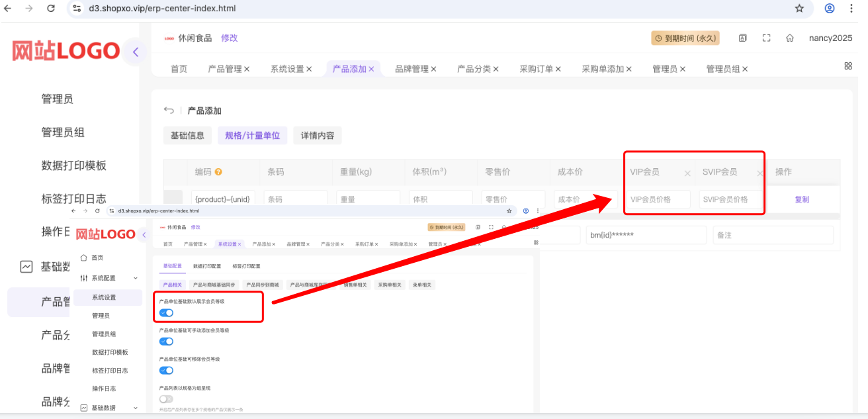Click the 零售价 input field
Viewport: 868px width, 419px height.
[x=513, y=199]
